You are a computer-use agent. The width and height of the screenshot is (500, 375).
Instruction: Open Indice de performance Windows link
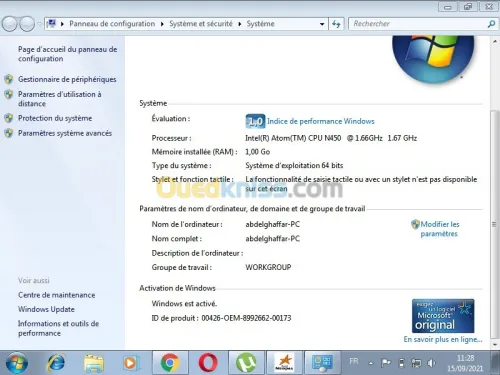click(321, 121)
